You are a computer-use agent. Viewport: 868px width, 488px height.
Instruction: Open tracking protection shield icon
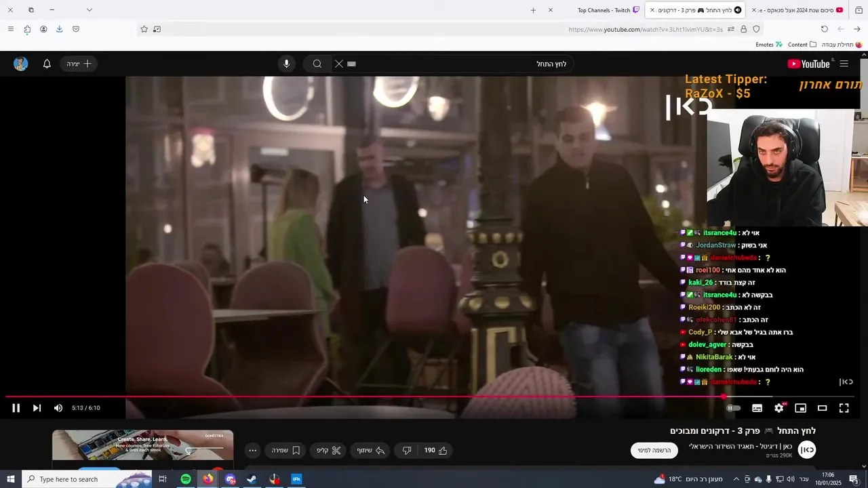click(756, 29)
